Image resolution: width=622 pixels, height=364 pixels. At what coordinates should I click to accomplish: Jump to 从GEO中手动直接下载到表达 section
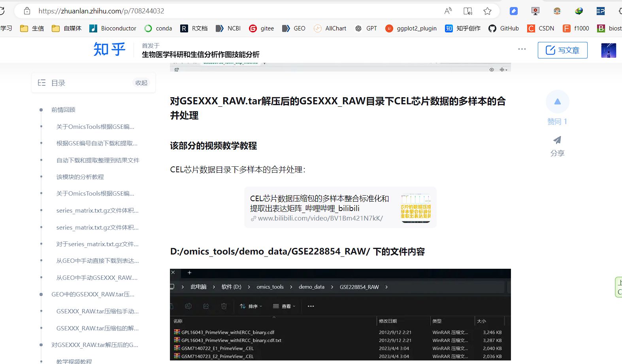coord(98,261)
